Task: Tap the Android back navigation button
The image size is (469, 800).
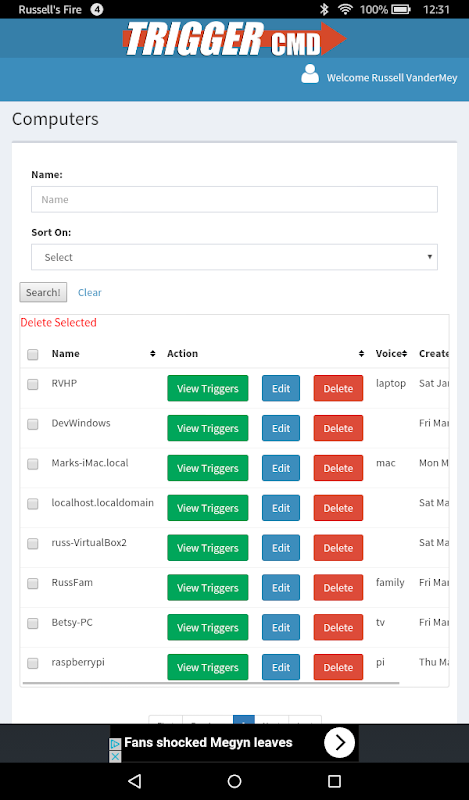Action: [134, 781]
